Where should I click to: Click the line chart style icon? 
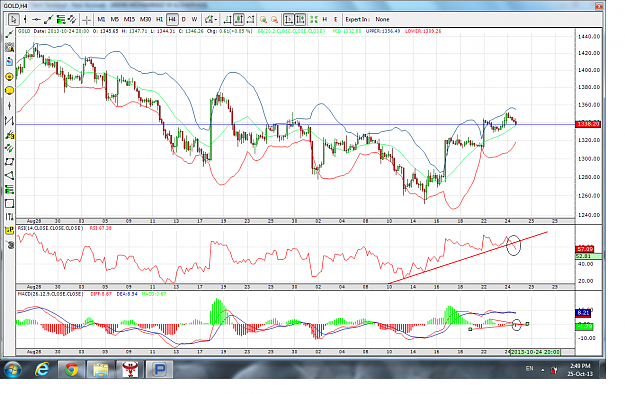click(250, 19)
